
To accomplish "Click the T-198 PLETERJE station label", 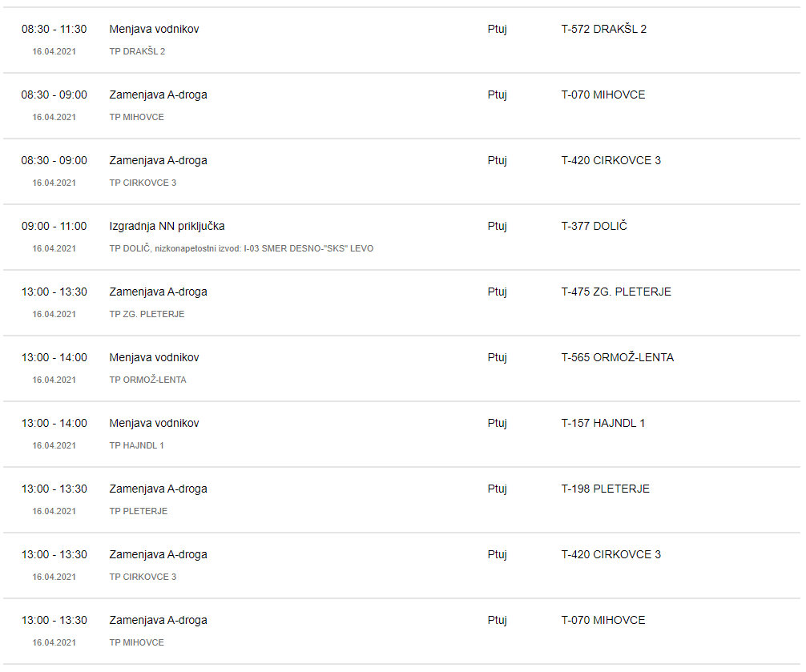I will pyautogui.click(x=605, y=489).
